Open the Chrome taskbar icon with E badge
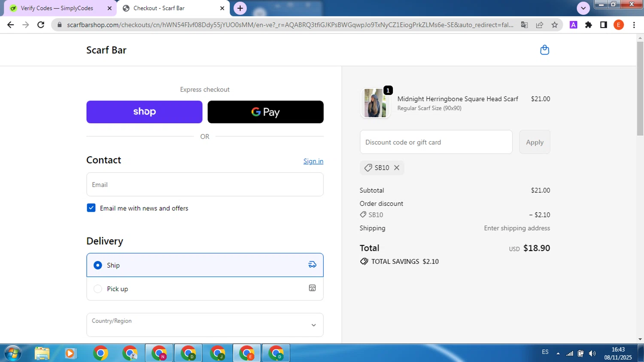 [247, 353]
